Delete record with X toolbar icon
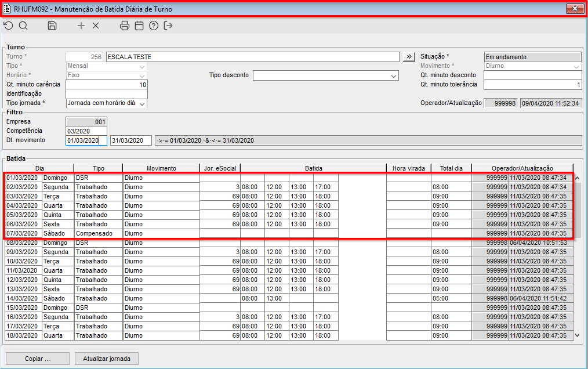The width and height of the screenshot is (588, 369). click(x=96, y=26)
